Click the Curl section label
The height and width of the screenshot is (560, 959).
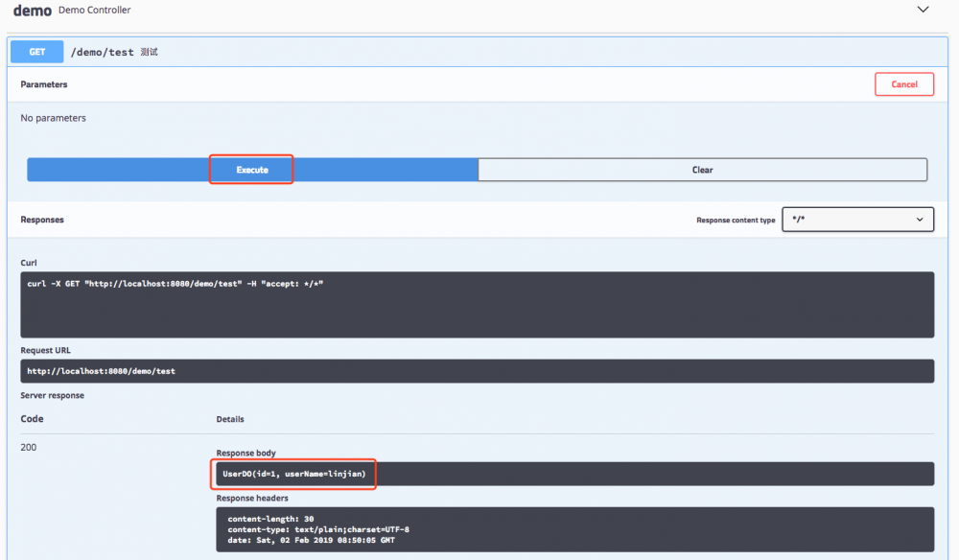pos(29,263)
